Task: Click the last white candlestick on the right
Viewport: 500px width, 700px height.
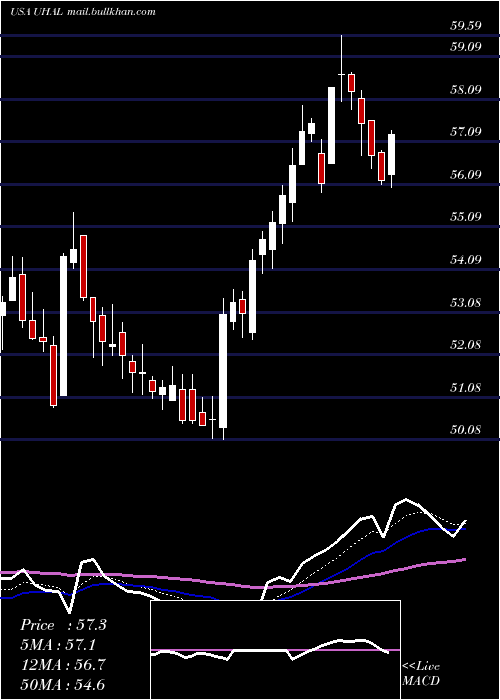Action: click(x=392, y=154)
